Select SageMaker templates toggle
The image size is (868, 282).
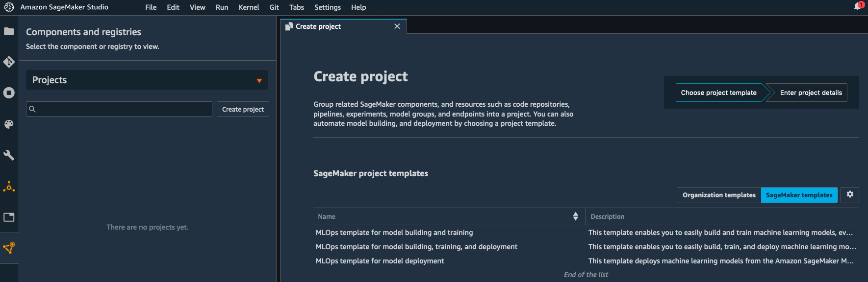799,195
